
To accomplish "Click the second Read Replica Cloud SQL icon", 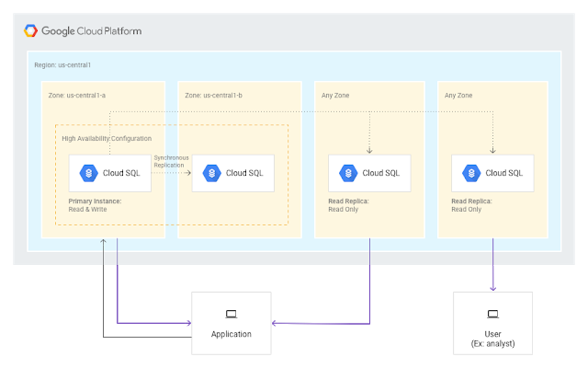I will 471,173.
